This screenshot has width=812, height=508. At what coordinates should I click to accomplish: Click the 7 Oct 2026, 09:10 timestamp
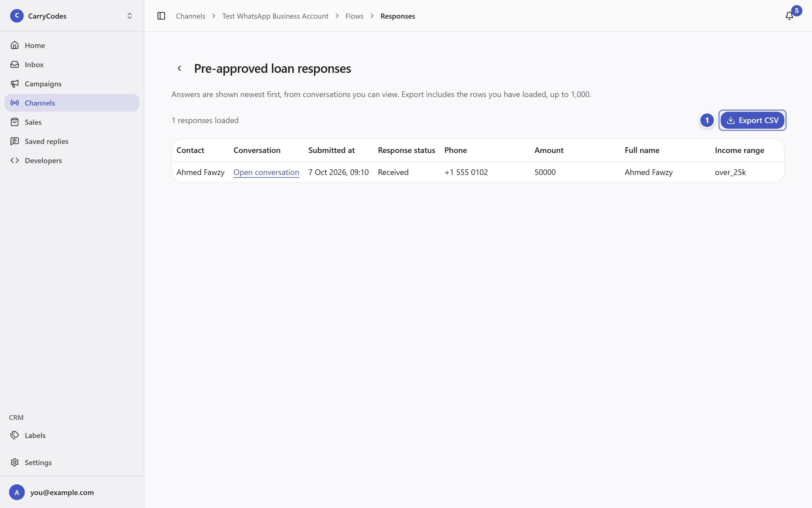[338, 172]
